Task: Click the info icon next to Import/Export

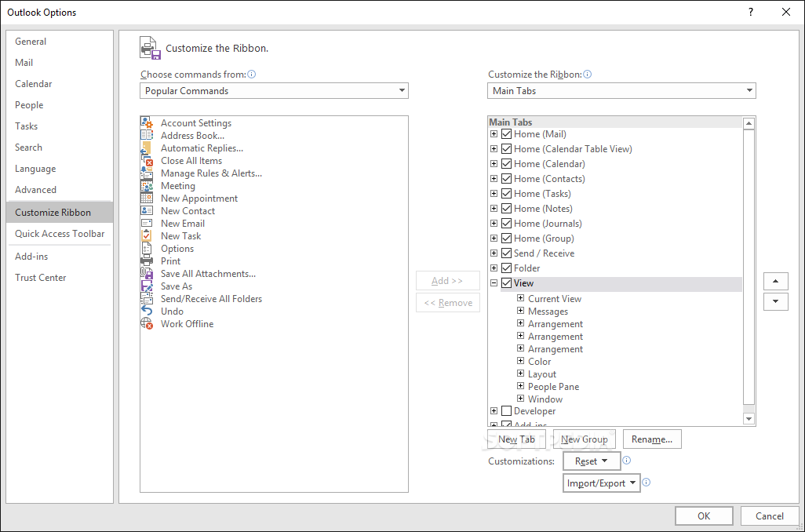Action: (x=647, y=483)
